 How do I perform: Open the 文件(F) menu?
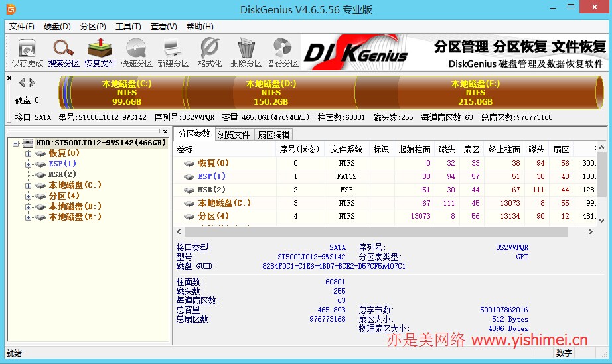coord(22,26)
